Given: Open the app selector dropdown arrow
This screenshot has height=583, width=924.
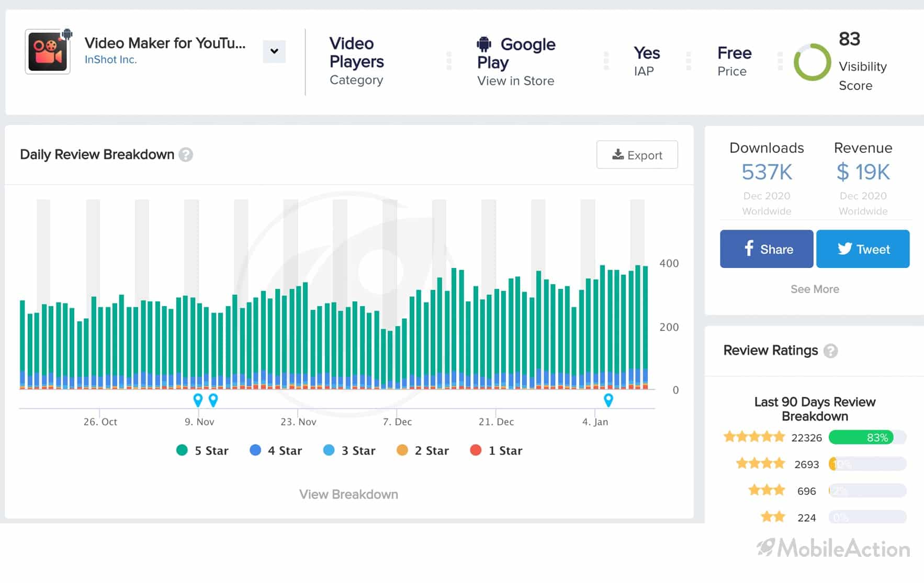Looking at the screenshot, I should coord(274,51).
